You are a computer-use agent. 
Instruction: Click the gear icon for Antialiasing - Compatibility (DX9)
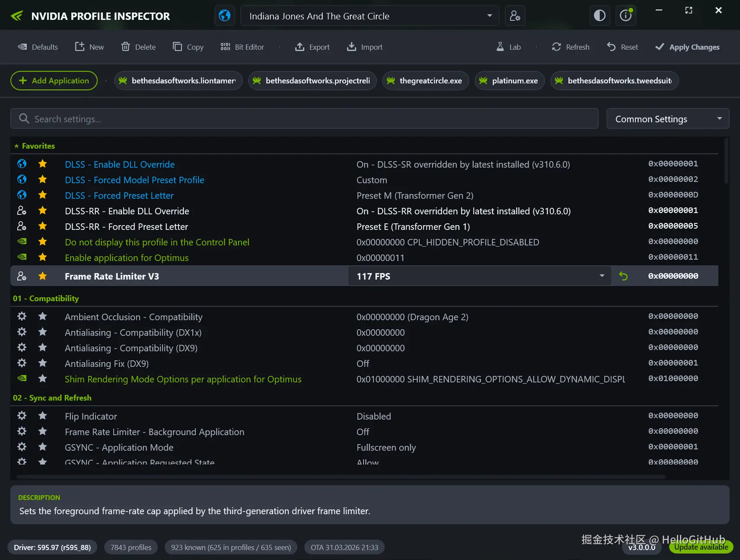(x=22, y=347)
